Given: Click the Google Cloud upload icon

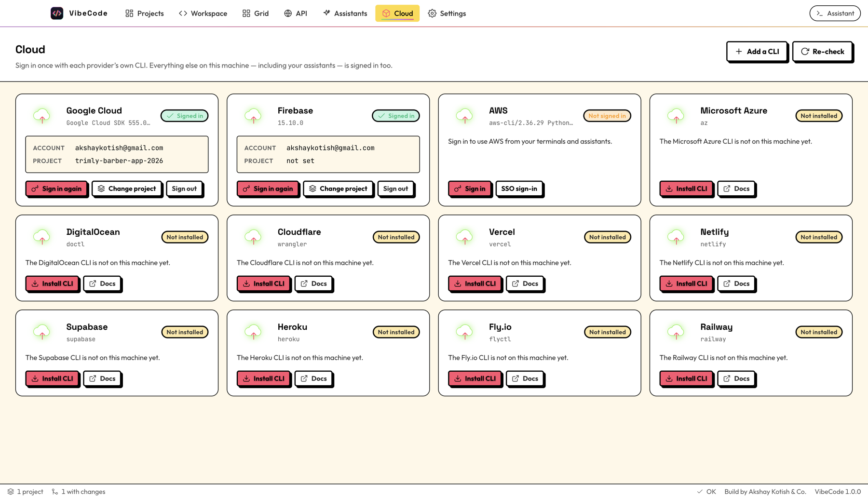Looking at the screenshot, I should click(x=42, y=116).
